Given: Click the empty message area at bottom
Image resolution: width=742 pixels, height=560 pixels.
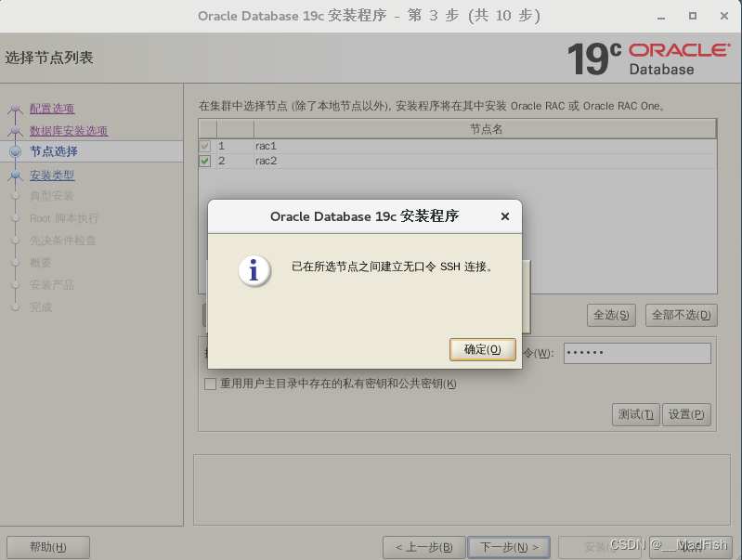Looking at the screenshot, I should coord(462,490).
